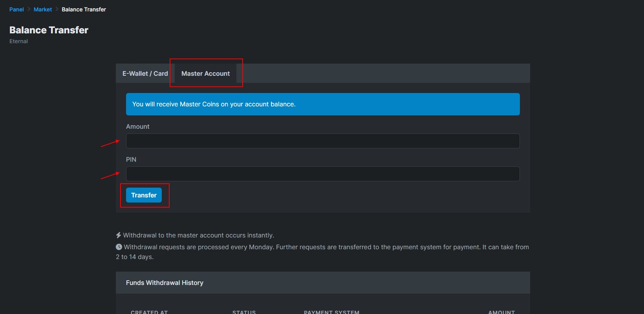
Task: Click the lightning bolt icon
Action: [119, 235]
